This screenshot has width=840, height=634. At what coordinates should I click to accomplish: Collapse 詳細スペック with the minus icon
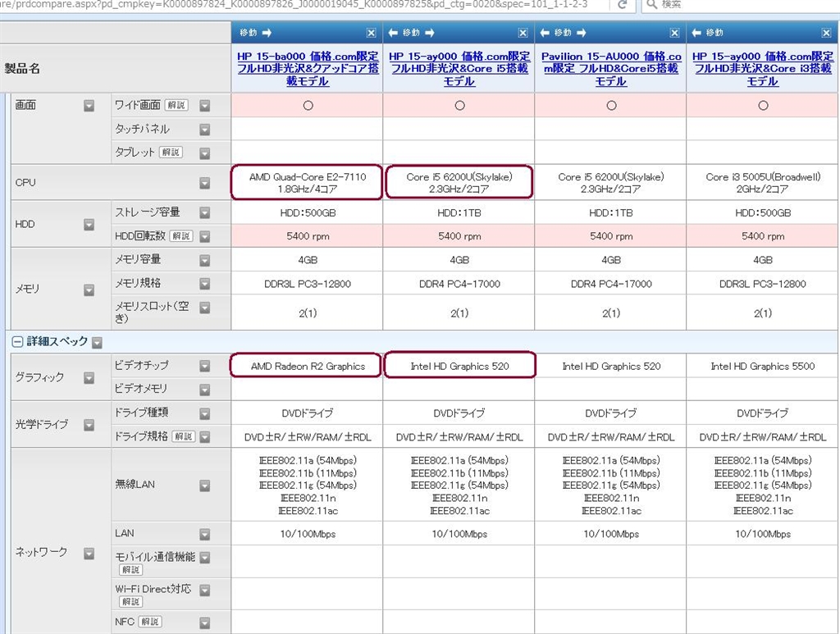pos(17,342)
